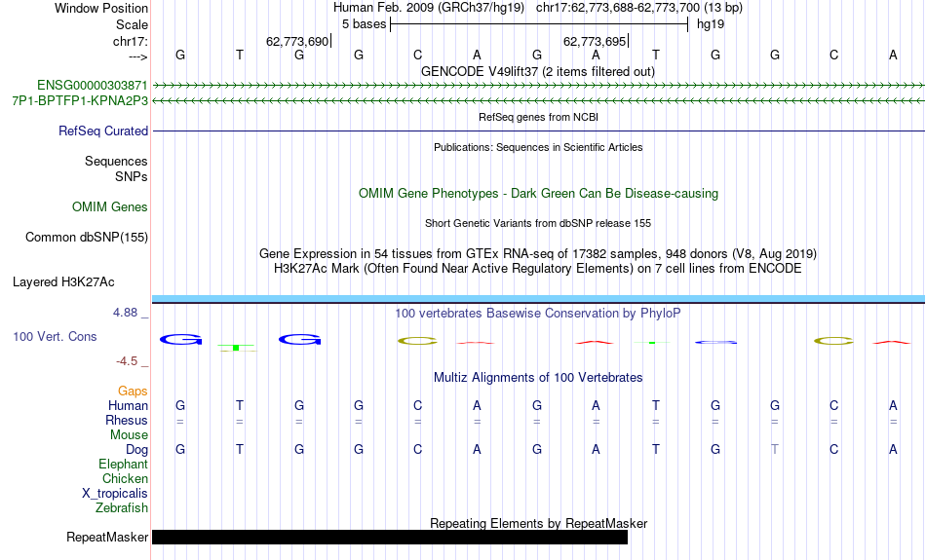Click the light blue H3K27Ac signal bar
Image resolution: width=926 pixels, height=560 pixels.
pos(538,299)
